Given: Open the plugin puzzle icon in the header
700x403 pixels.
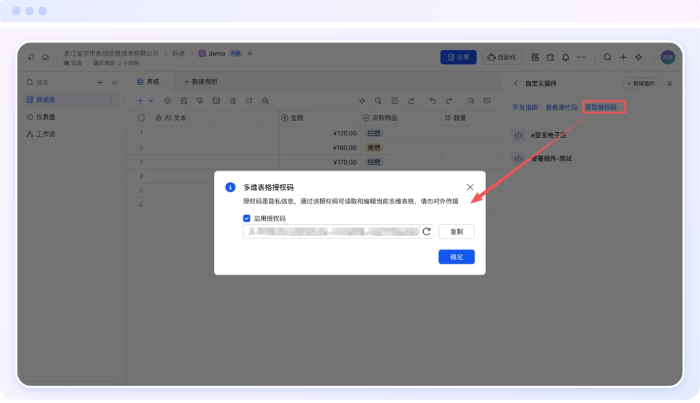Looking at the screenshot, I should 550,57.
